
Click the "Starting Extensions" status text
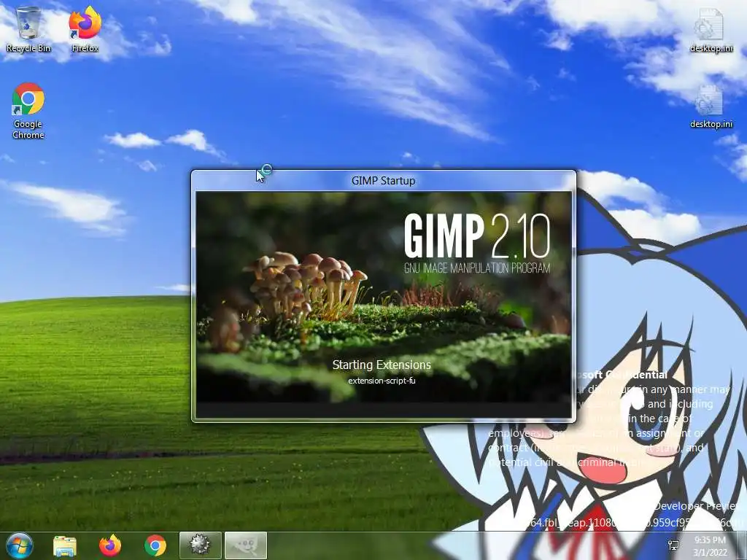(382, 365)
